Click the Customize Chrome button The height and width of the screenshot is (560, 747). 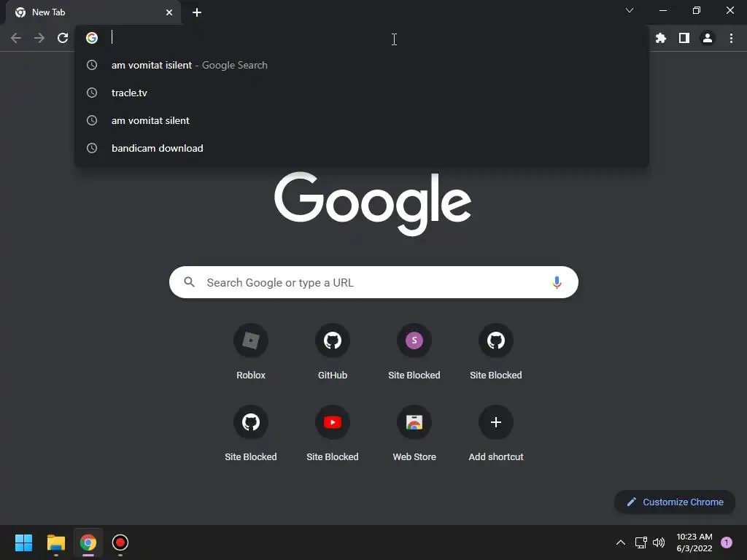675,502
